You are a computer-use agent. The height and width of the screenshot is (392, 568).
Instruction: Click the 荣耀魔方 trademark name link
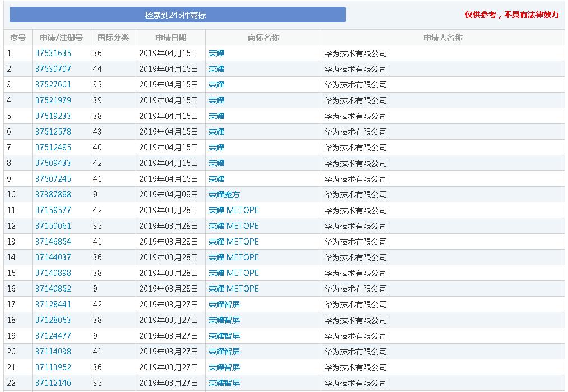point(224,195)
